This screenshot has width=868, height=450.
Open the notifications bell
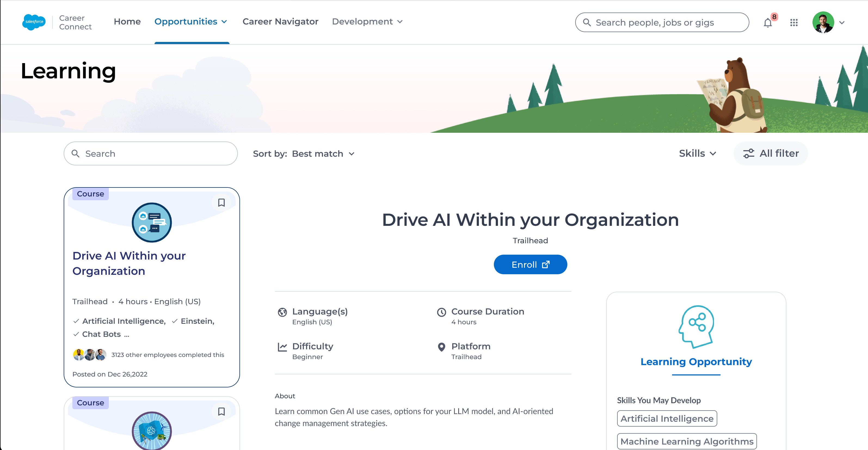[768, 23]
